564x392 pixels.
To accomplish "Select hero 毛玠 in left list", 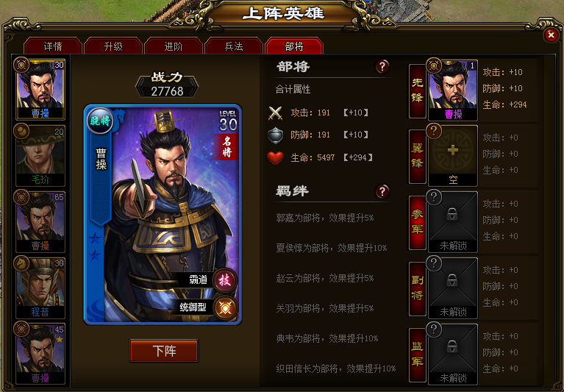I will 40,155.
